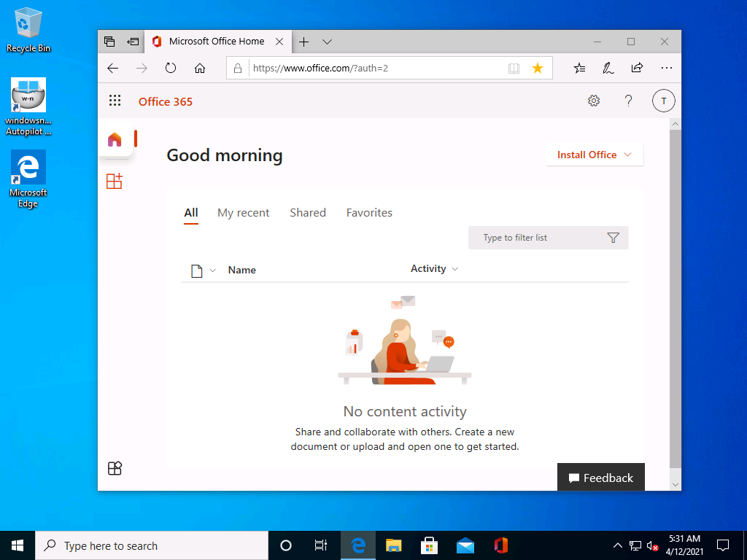Toggle the favorites star in address bar
This screenshot has height=560, width=747.
538,68
